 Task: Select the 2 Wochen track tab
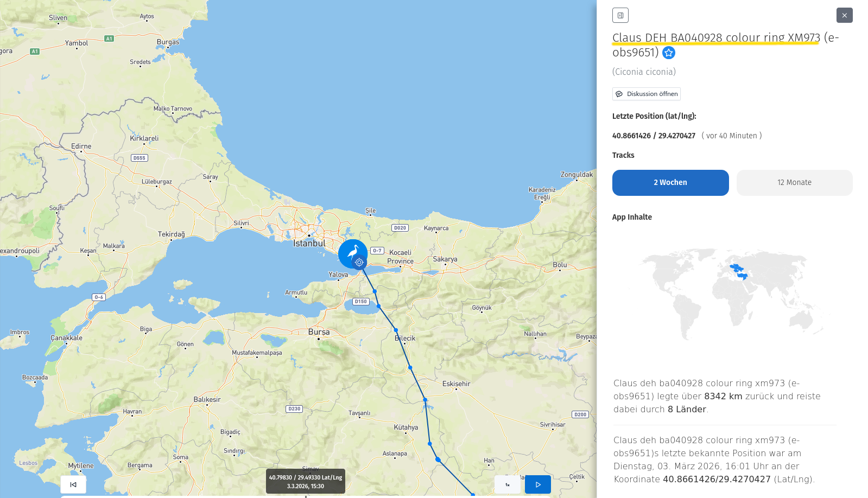[670, 183]
